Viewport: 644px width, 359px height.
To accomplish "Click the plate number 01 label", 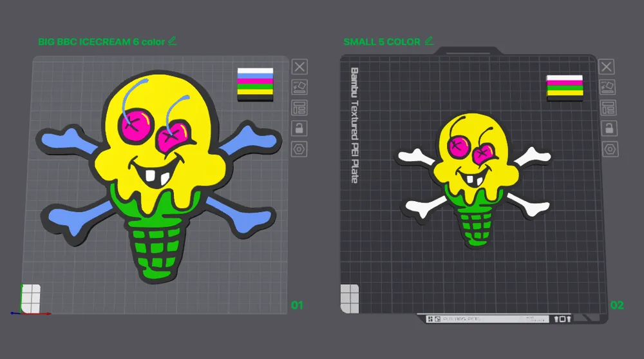I will click(297, 305).
